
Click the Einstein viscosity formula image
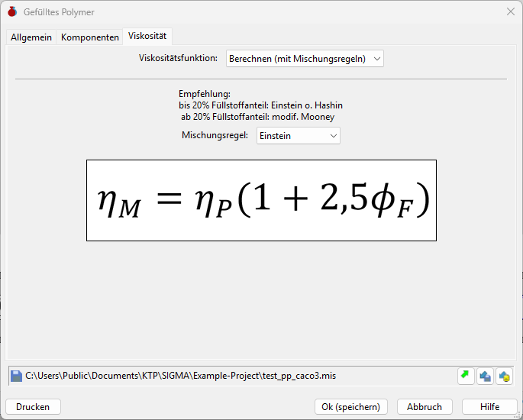(261, 200)
